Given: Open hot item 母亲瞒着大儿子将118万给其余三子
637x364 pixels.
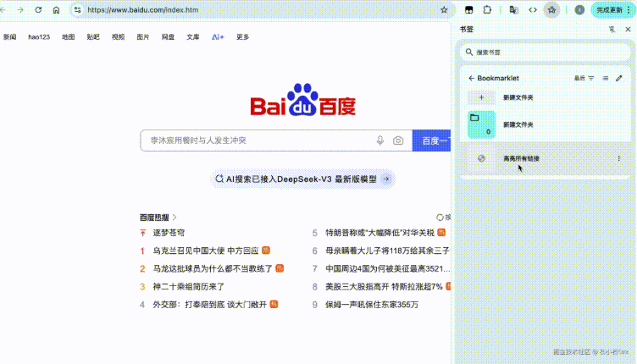Looking at the screenshot, I should (388, 251).
